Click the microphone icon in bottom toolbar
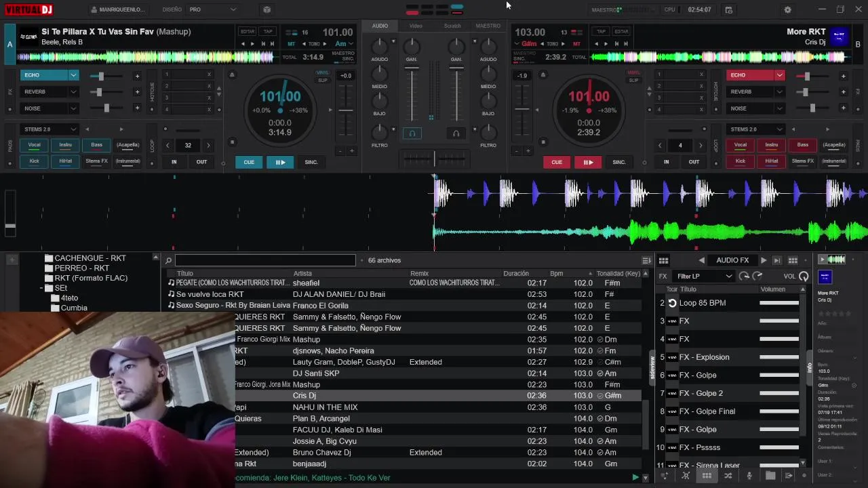868x488 pixels. click(749, 476)
